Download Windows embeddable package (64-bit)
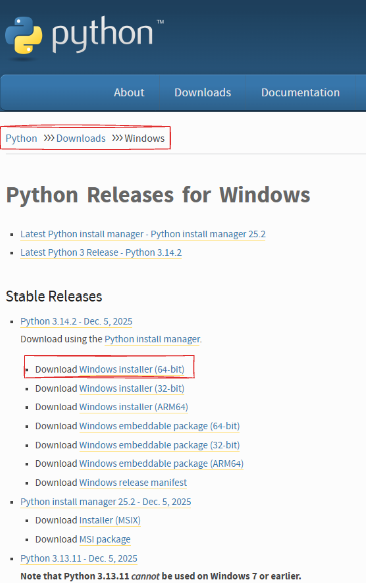366x588 pixels. 159,426
